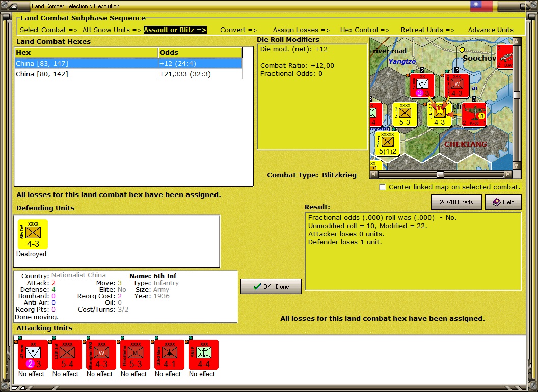This screenshot has height=392, width=538.
Task: Click the Assault or Blitz subphase step
Action: tap(175, 30)
